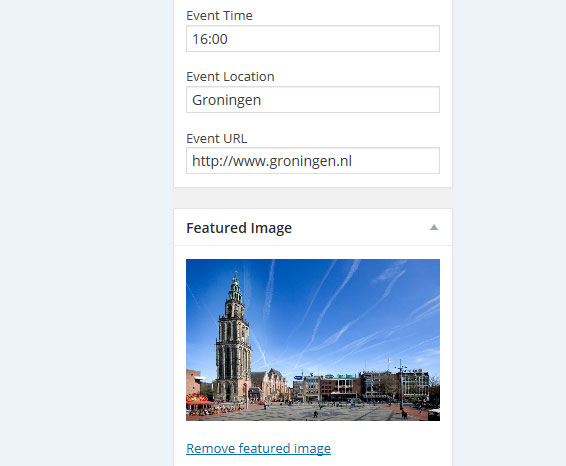This screenshot has width=566, height=466.
Task: Place cursor in the 16:00 text
Action: coord(210,39)
